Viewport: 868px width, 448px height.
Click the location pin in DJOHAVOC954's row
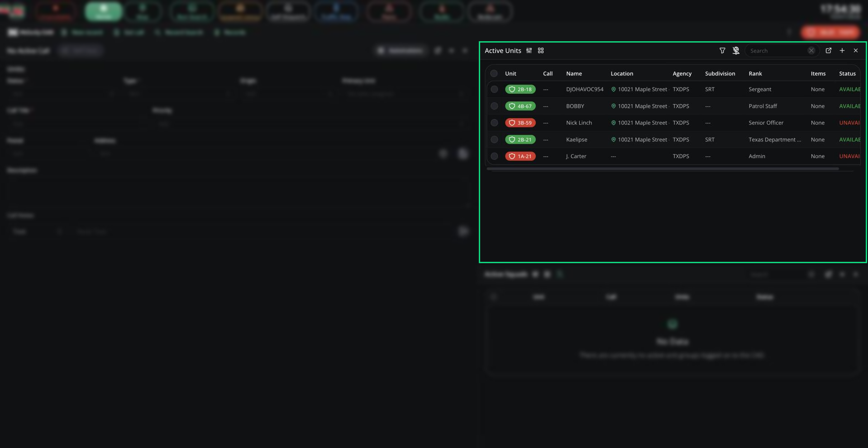[614, 89]
